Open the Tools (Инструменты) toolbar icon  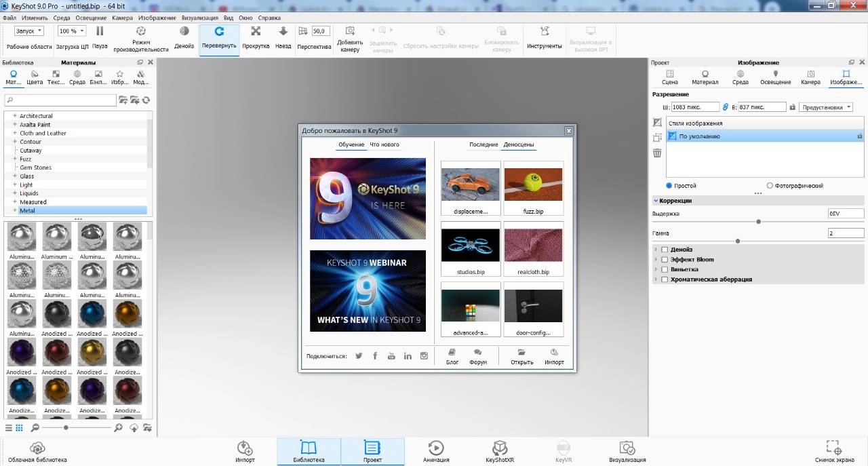545,31
